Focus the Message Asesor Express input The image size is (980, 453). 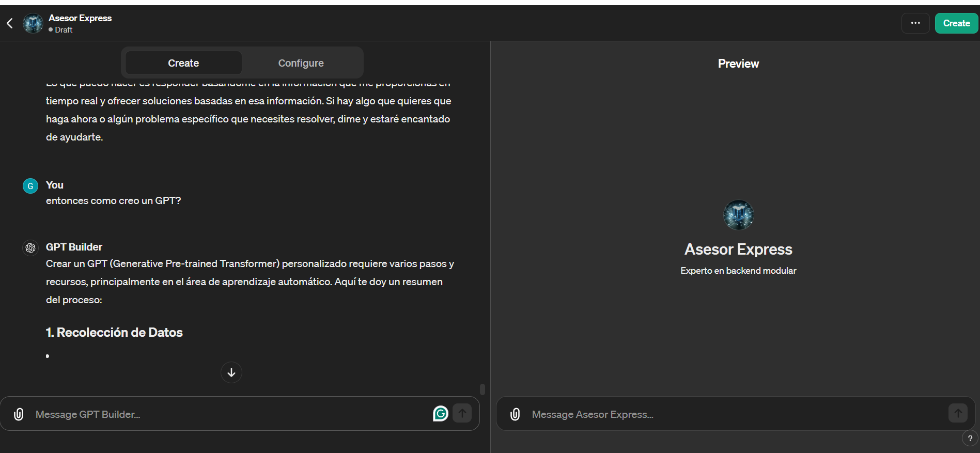click(x=736, y=414)
